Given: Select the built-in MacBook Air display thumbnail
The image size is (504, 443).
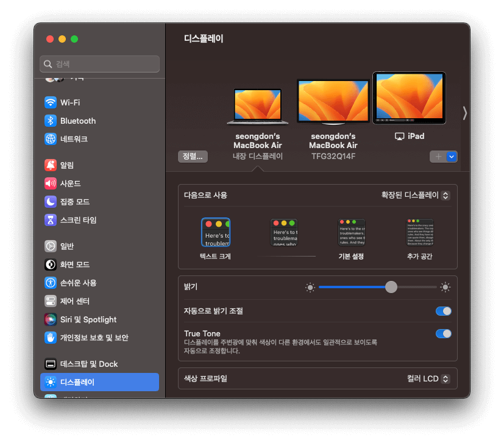Looking at the screenshot, I should pos(257,107).
